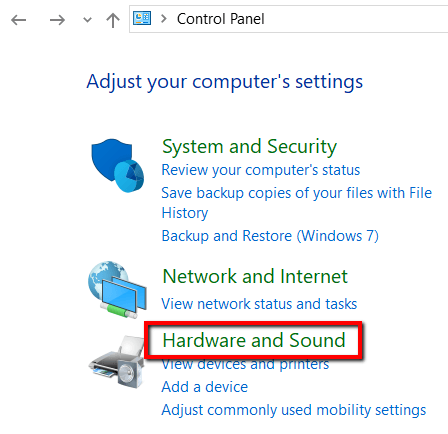Open Network and Internet category
This screenshot has width=448, height=434.
coord(255,276)
